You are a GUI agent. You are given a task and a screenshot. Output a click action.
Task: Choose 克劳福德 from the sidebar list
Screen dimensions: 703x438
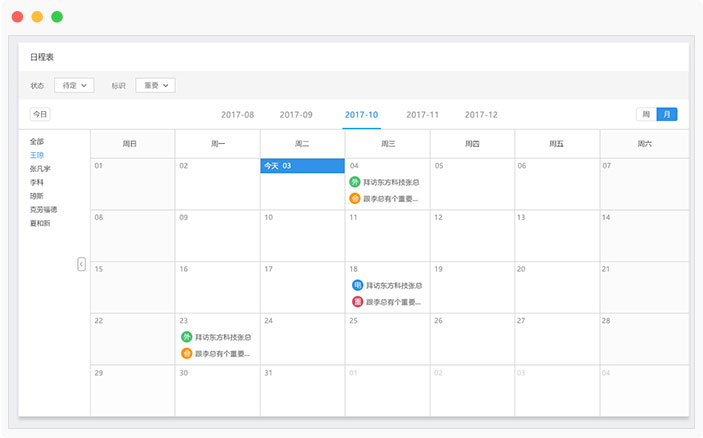[x=43, y=209]
